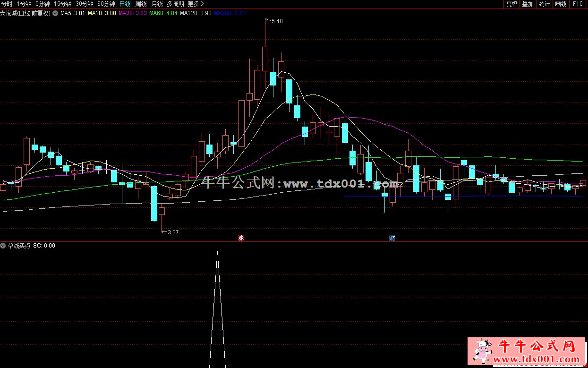588x368 pixels.
Task: Expand the 更多 more periods menu
Action: [x=196, y=4]
